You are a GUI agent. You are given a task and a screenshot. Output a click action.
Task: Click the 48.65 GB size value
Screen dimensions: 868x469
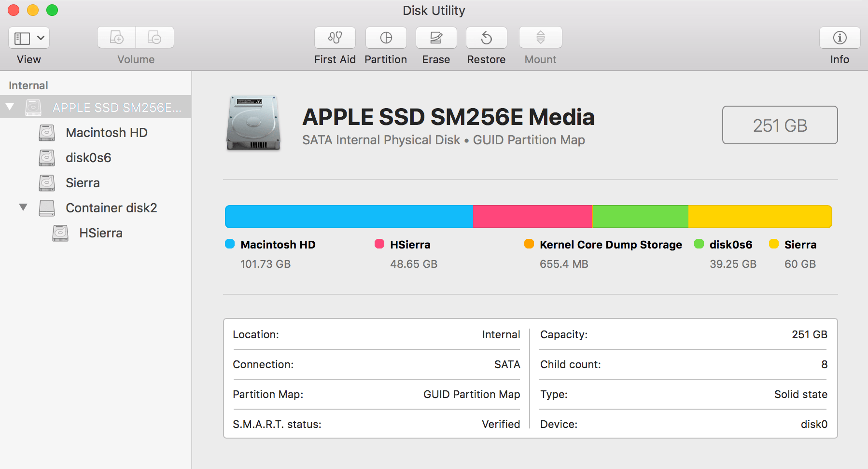414,264
